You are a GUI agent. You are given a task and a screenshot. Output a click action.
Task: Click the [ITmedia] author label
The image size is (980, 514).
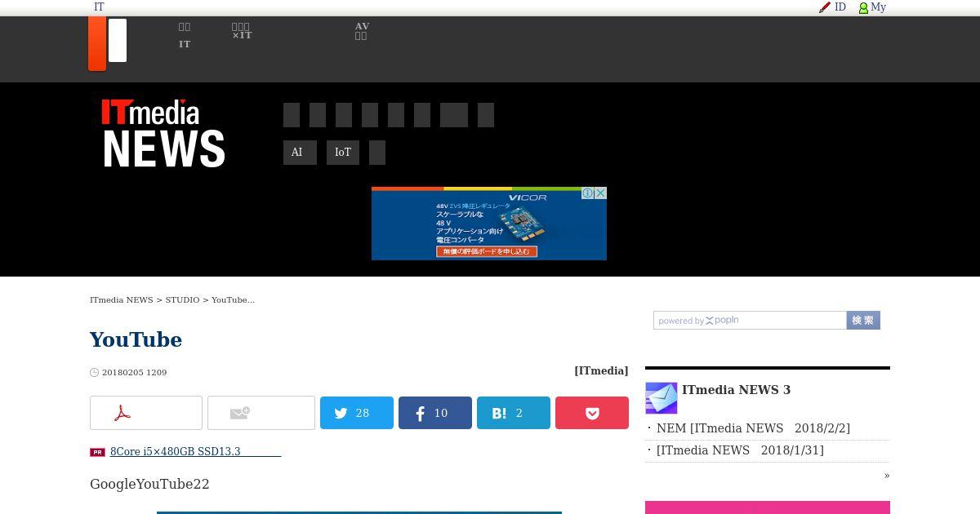601,371
